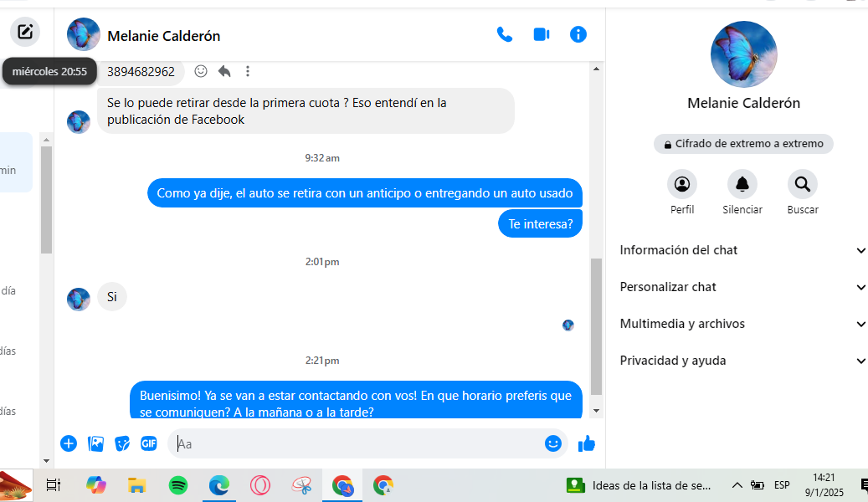Start a video call from the chat header
Viewport: 868px width, 502px height.
point(542,35)
